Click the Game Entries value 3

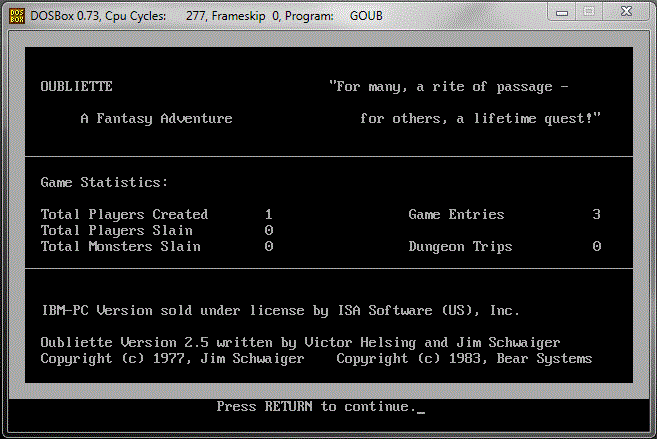(x=597, y=214)
